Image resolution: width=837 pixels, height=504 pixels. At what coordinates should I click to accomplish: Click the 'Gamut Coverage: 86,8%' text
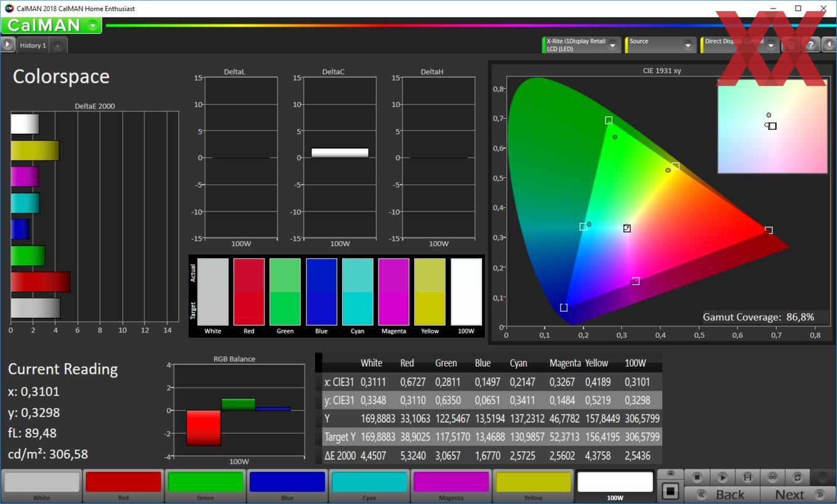point(758,317)
